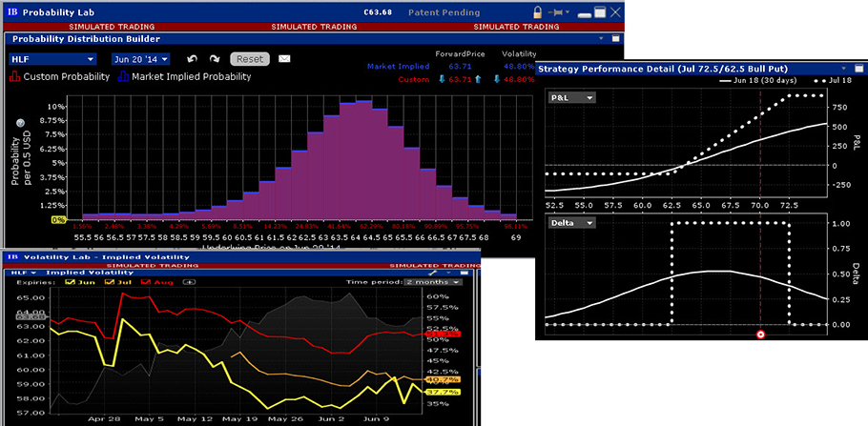Viewport: 868px width, 426px height.
Task: Click the IB logo in Volatility Lab
Action: [x=12, y=256]
